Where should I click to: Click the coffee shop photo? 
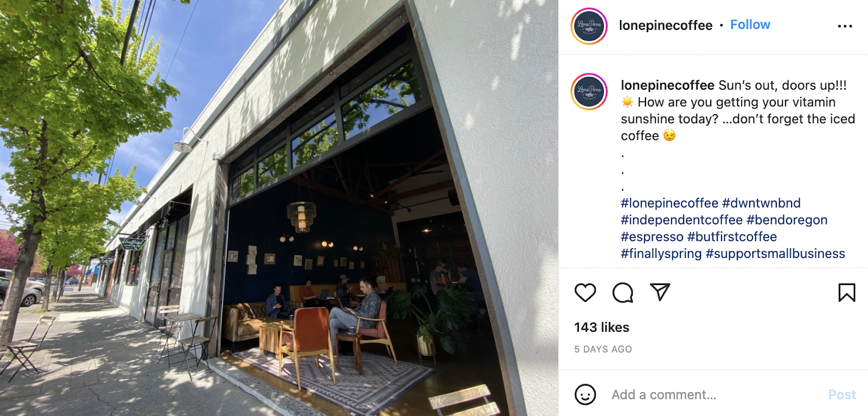pos(279,208)
